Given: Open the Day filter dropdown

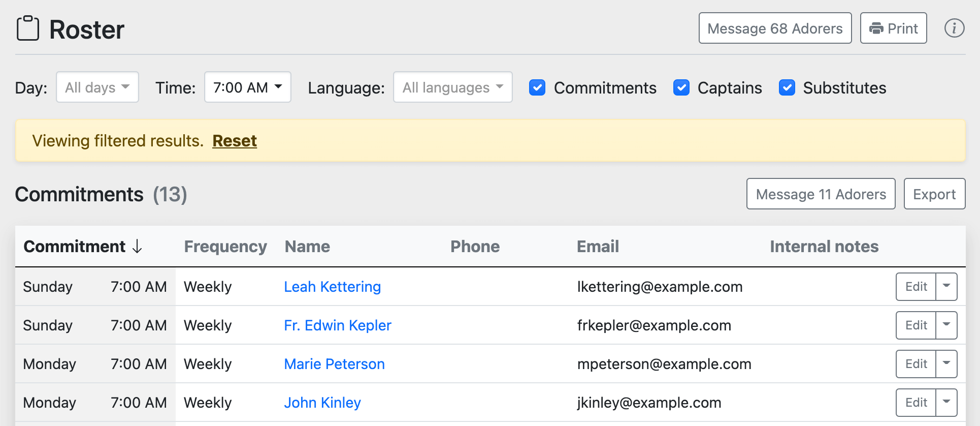Looking at the screenshot, I should point(97,87).
